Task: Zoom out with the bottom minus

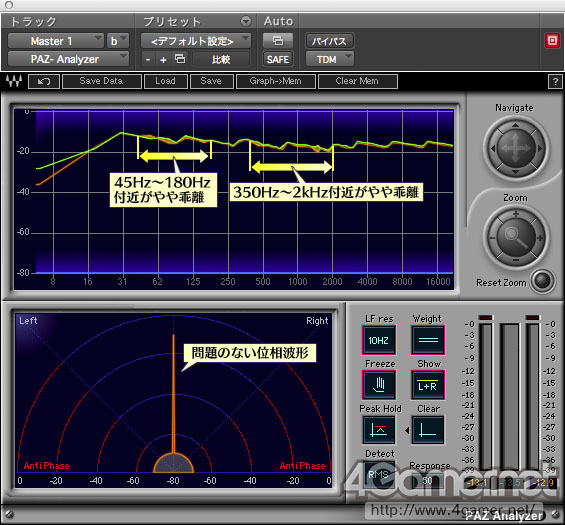Action: 516,260
